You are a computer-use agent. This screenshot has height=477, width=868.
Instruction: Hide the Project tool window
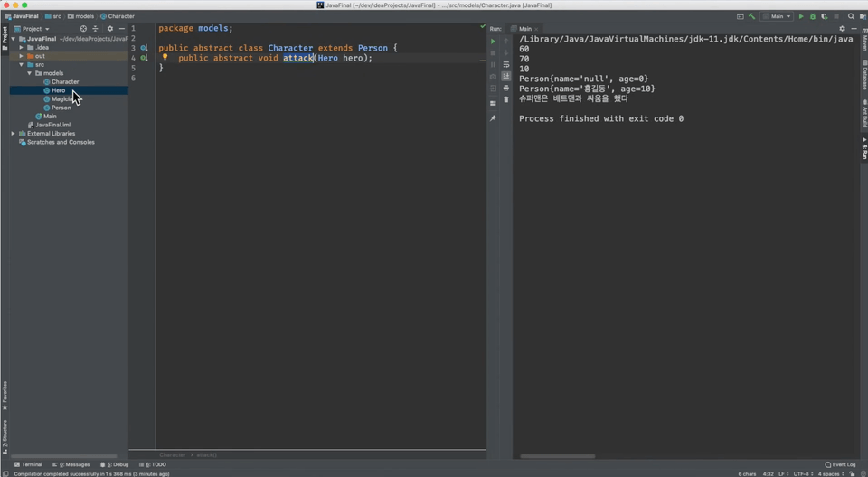coord(122,29)
